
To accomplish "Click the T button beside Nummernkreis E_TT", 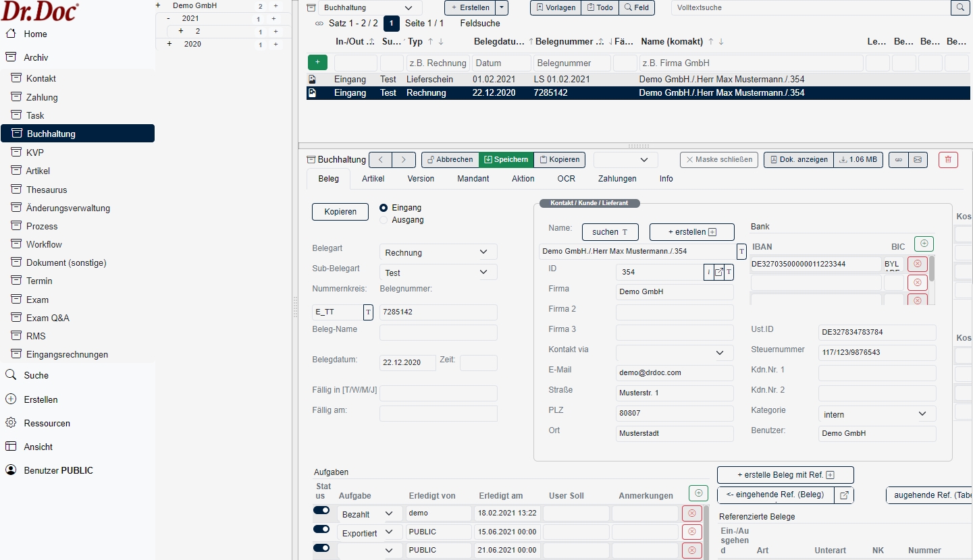I will click(x=368, y=312).
